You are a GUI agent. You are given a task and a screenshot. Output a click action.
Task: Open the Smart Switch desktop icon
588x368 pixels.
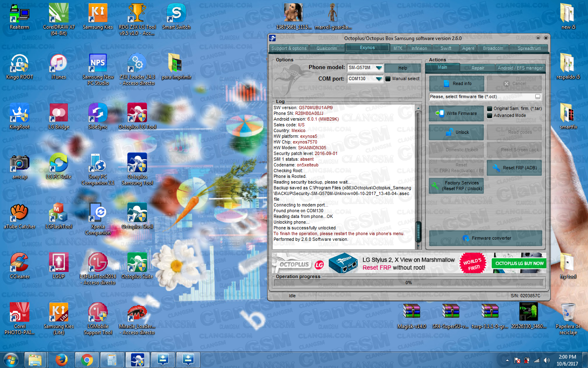(x=176, y=16)
